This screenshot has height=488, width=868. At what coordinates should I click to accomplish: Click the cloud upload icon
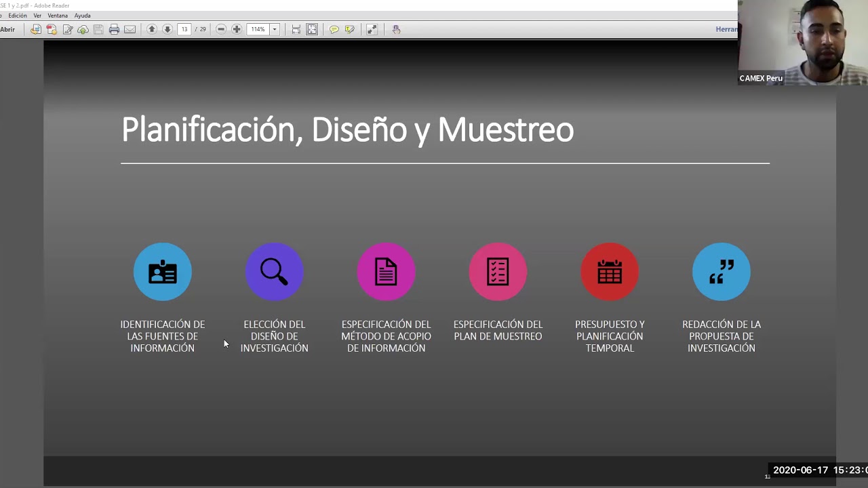83,29
